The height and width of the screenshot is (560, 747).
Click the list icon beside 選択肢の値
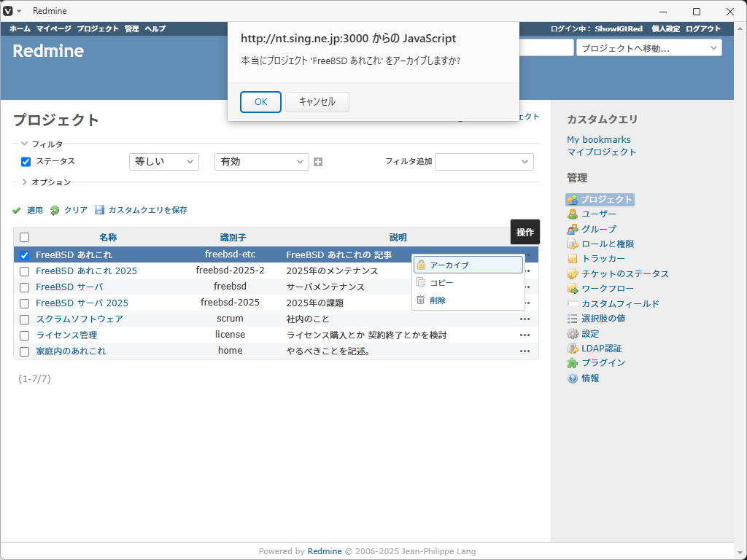click(573, 319)
